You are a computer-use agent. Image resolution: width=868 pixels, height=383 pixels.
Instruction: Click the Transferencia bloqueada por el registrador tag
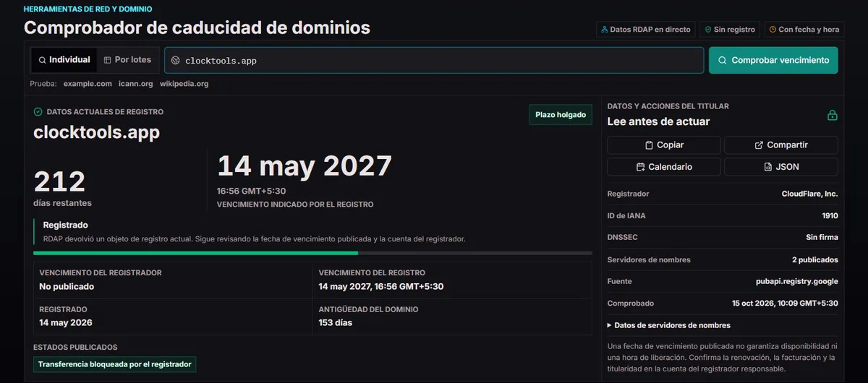click(x=115, y=364)
